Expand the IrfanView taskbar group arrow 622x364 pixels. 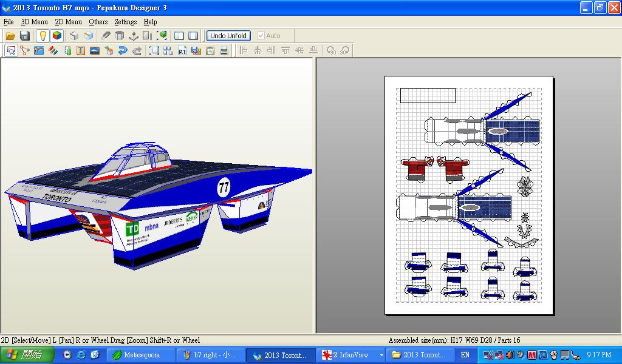(381, 355)
